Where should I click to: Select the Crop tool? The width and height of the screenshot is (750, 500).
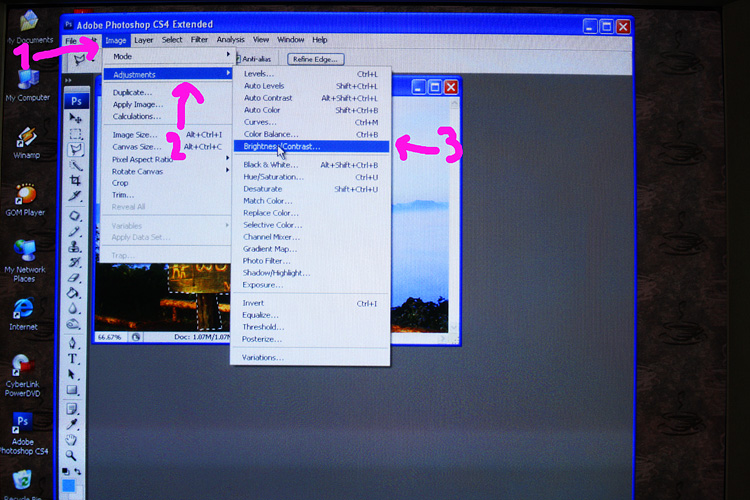click(x=75, y=180)
